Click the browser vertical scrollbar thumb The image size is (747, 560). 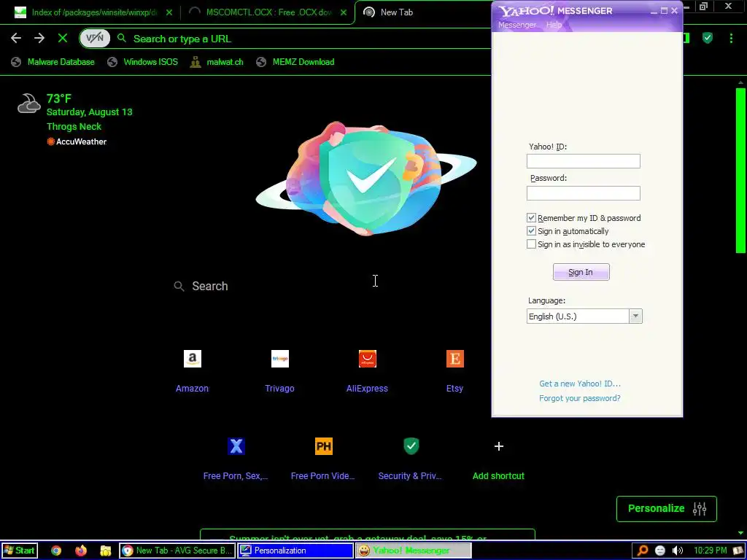click(x=740, y=171)
